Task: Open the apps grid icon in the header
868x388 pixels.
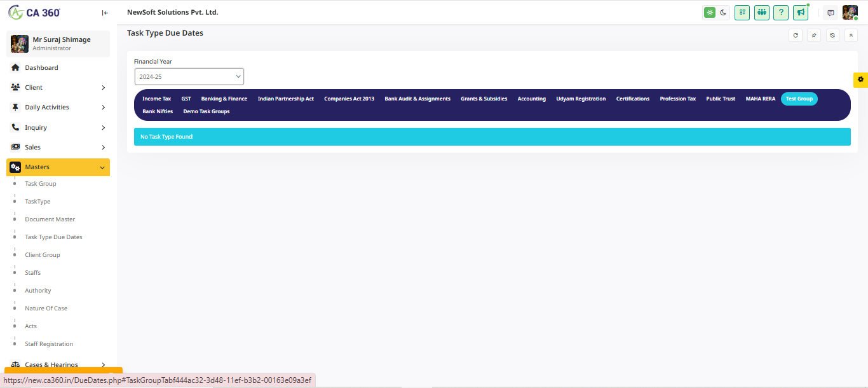Action: point(742,13)
